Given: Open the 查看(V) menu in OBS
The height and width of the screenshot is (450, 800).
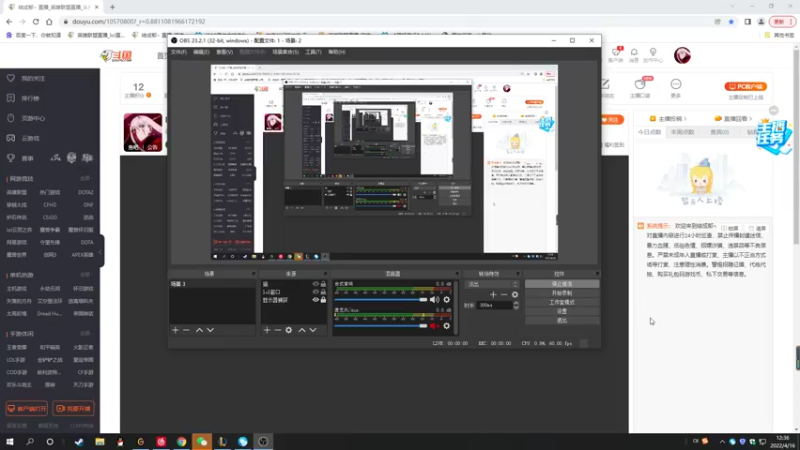Looking at the screenshot, I should pos(224,52).
